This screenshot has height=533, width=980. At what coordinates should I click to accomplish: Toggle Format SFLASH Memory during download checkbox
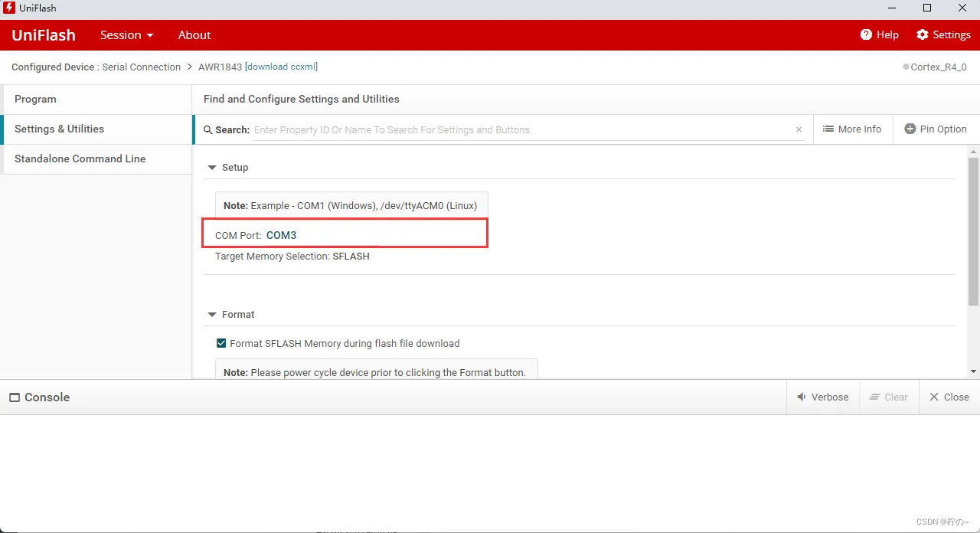coord(221,343)
